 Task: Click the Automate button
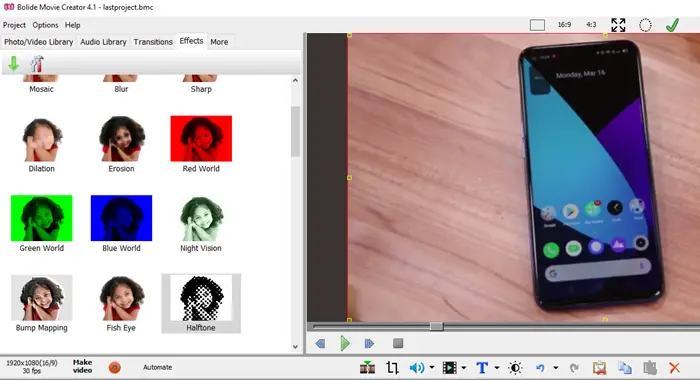click(158, 367)
